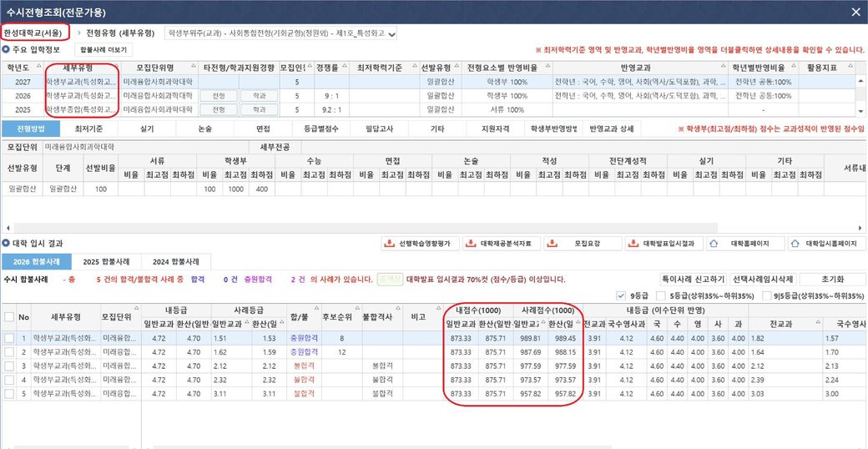Check the box for case row No 5

9,394
